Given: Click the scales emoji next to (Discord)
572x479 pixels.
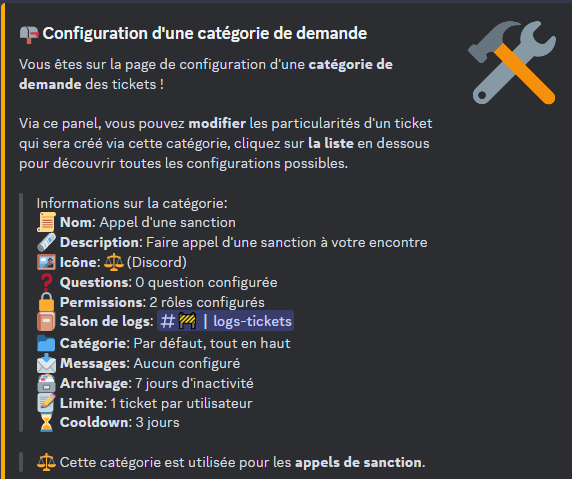Looking at the screenshot, I should (114, 262).
